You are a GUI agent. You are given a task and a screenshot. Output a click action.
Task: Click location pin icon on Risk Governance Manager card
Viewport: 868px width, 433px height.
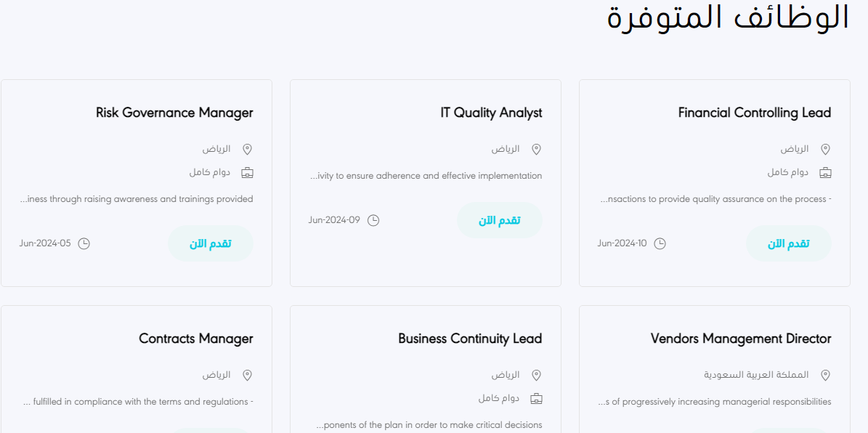point(248,150)
